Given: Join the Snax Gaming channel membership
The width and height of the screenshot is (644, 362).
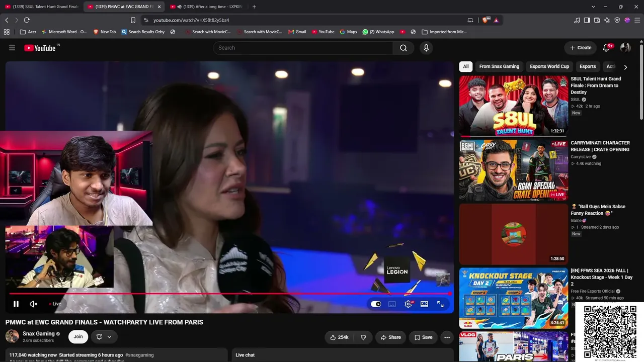Looking at the screenshot, I should (x=78, y=337).
